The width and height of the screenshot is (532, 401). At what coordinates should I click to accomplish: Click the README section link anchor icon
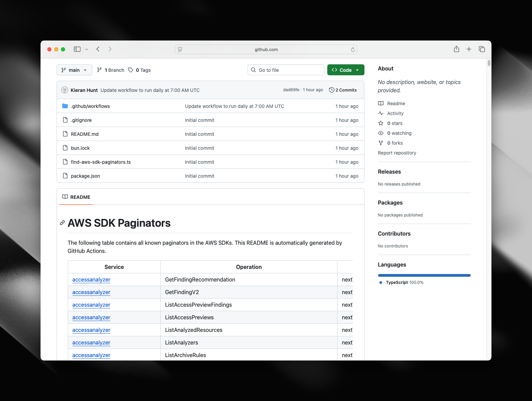point(62,223)
